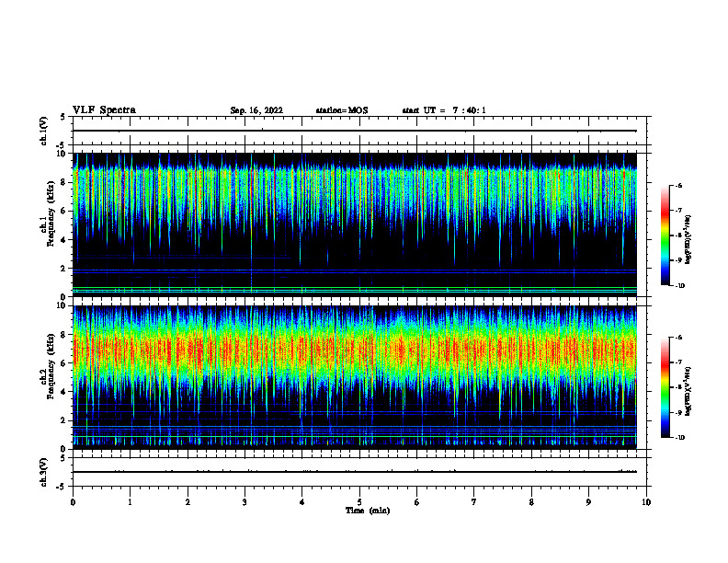Click the lower ch.2 color scale bar
The image size is (728, 563).
tap(665, 387)
